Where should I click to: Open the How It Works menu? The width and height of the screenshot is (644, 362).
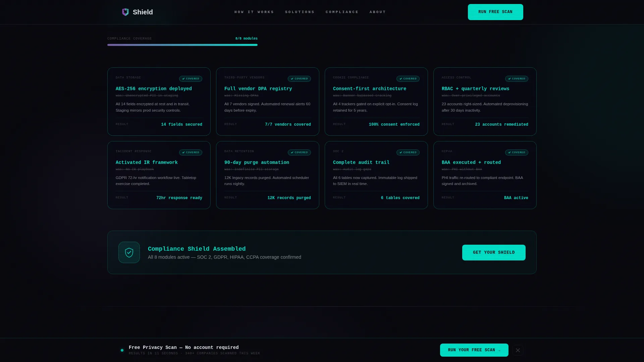[x=254, y=12]
